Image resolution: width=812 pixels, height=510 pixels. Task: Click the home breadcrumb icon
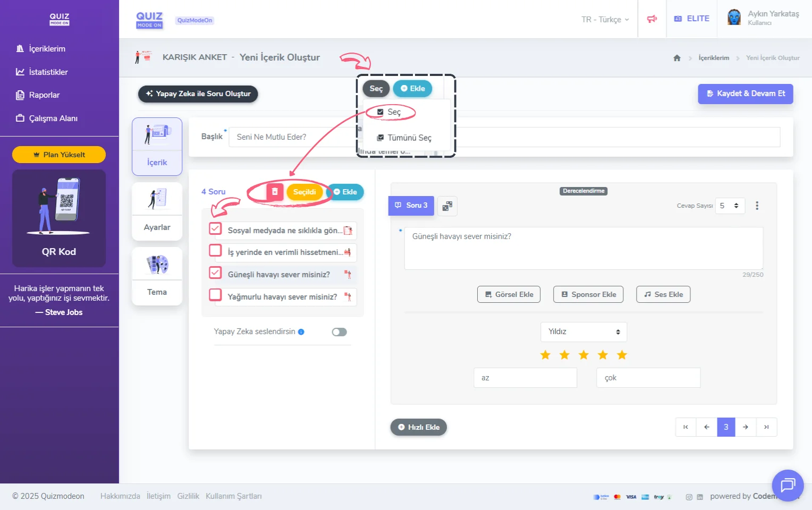pyautogui.click(x=676, y=58)
